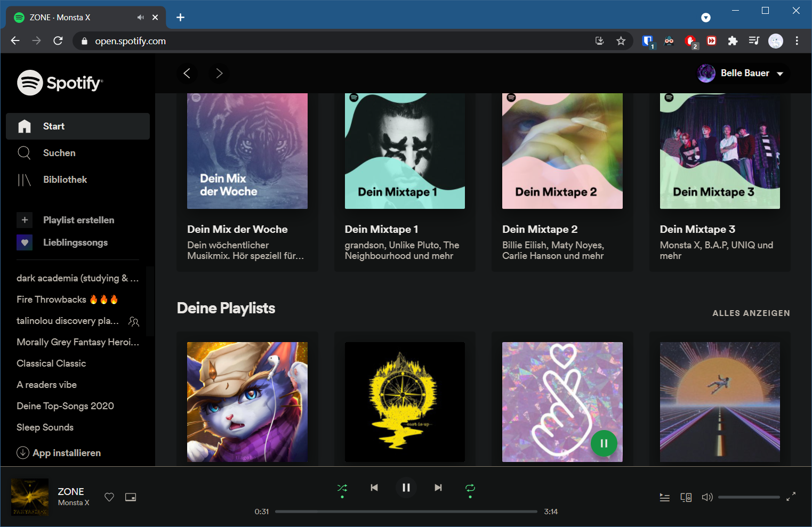Screen dimensions: 812x527
Task: Skip to the next track
Action: tap(438, 488)
